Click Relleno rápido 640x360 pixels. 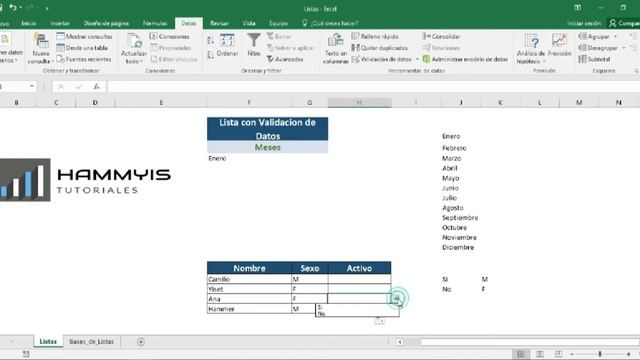[375, 36]
